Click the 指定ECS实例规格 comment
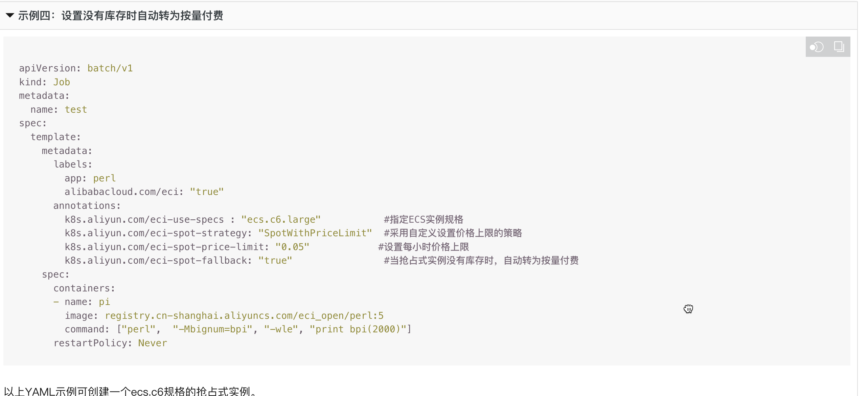The width and height of the screenshot is (868, 396). 423,220
